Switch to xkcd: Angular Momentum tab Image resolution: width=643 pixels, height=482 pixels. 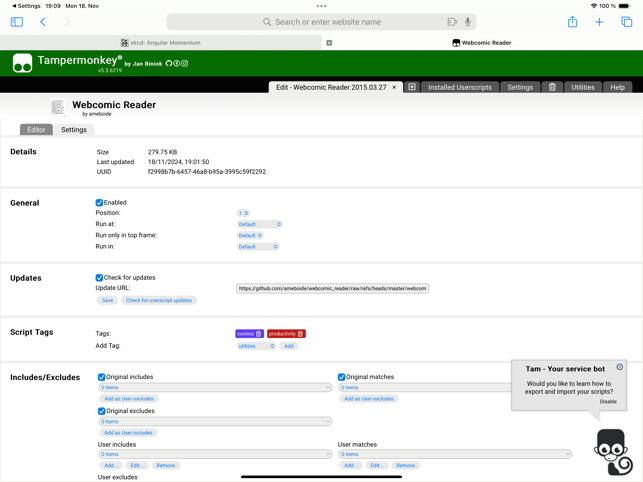[161, 43]
